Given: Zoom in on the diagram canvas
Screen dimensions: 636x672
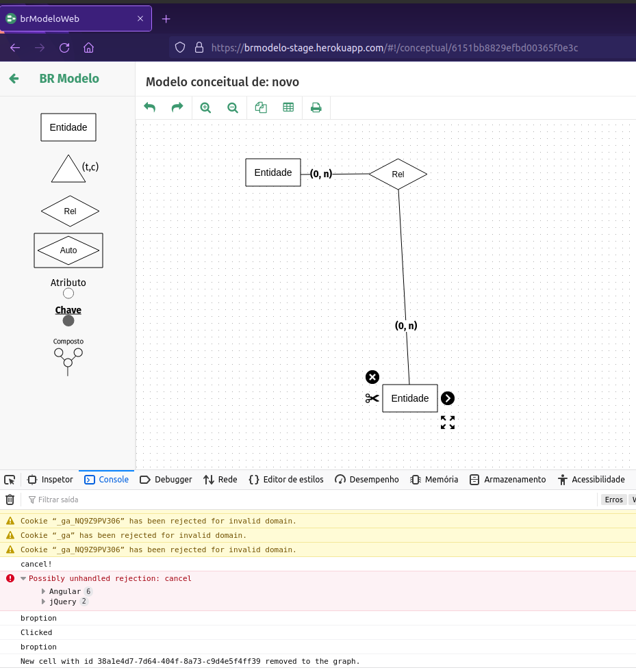Looking at the screenshot, I should pyautogui.click(x=205, y=107).
